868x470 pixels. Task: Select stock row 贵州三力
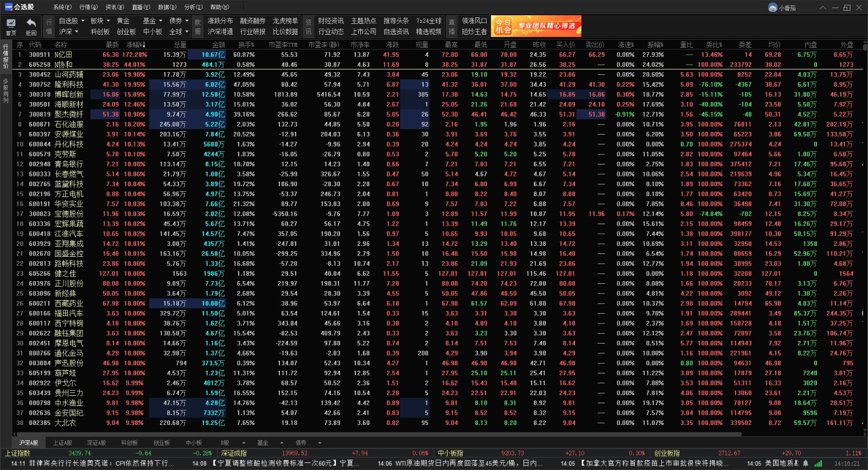pos(438,393)
